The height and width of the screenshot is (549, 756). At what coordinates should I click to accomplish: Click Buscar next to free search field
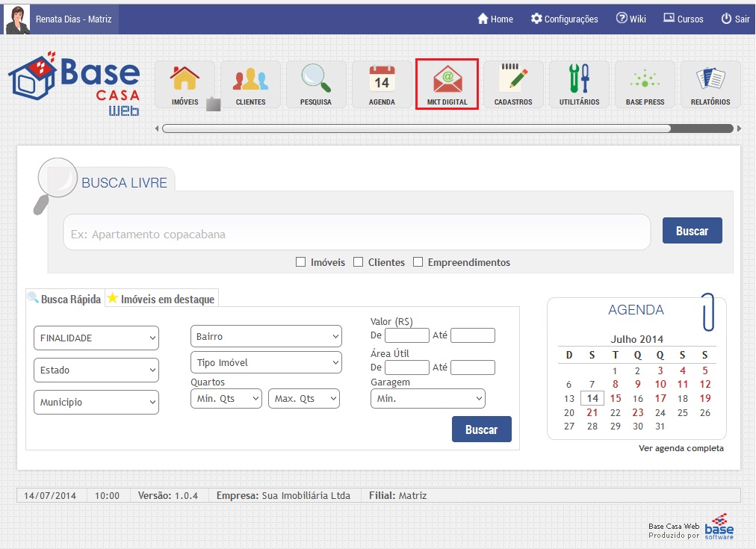[692, 231]
